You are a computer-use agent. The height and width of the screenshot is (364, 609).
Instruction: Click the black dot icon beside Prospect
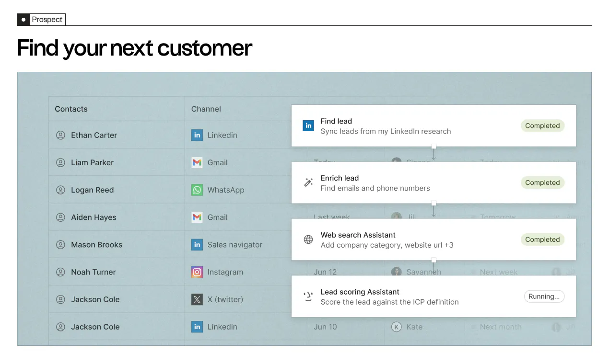[x=23, y=20]
